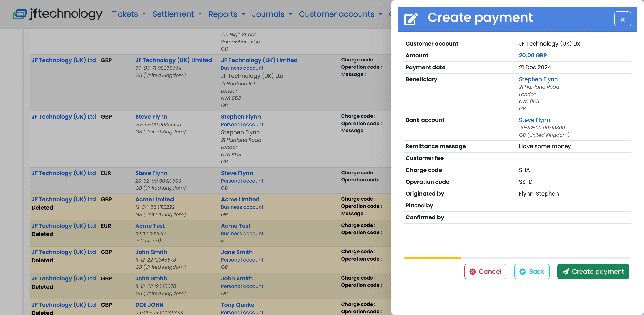Screen dimensions: 644x315
Task: Click the Create payment edit pencil icon
Action: (411, 19)
